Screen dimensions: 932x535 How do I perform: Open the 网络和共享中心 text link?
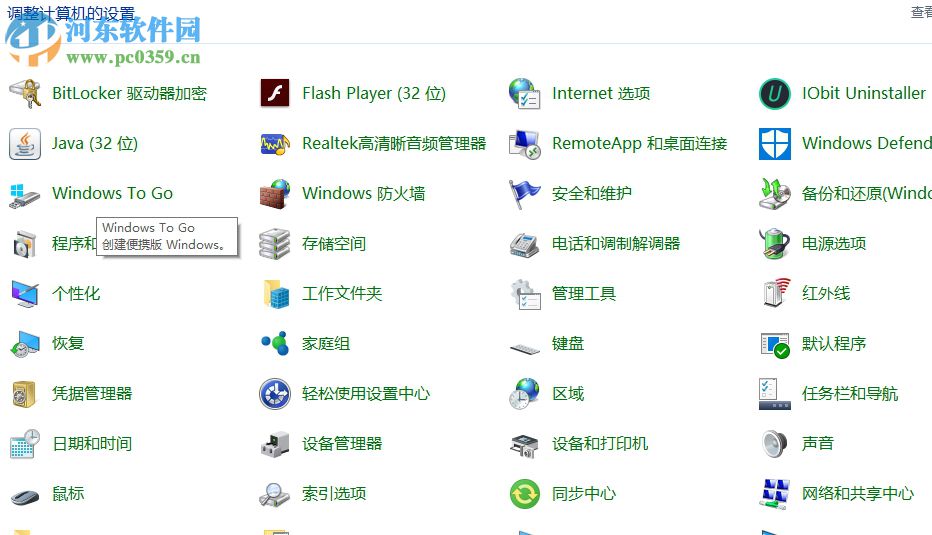tap(857, 494)
